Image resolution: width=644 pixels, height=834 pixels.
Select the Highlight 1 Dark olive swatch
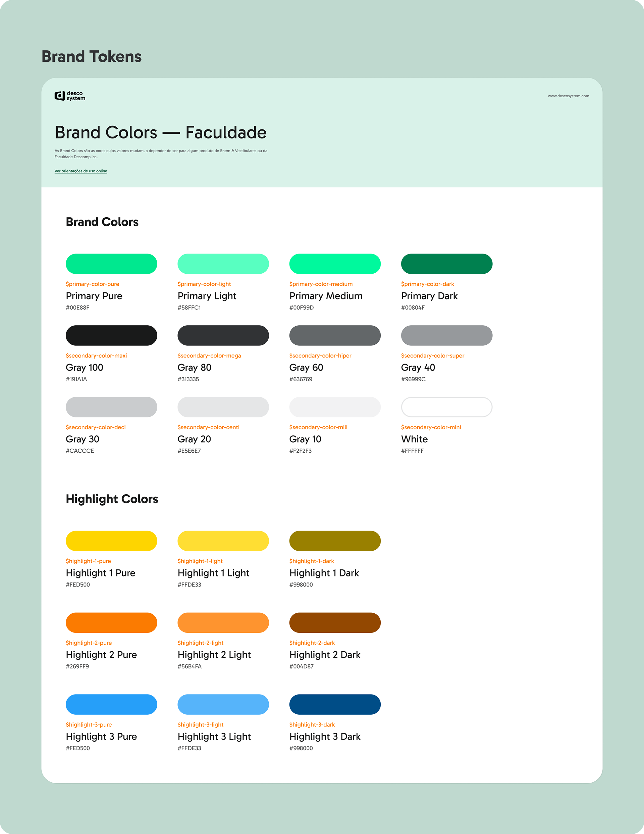[x=335, y=541]
